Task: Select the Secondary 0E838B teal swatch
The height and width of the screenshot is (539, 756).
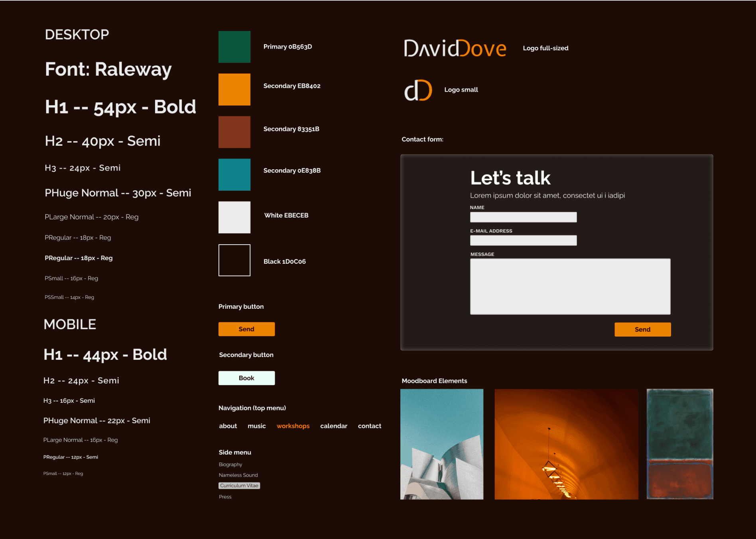Action: point(234,174)
